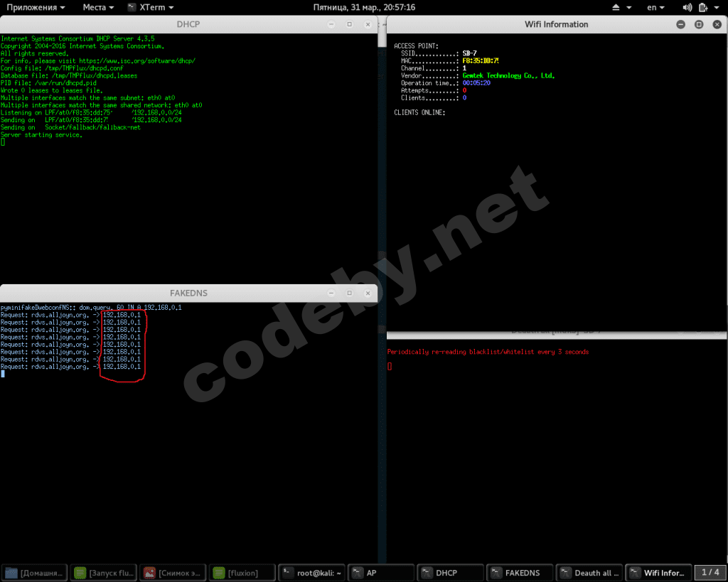Image resolution: width=728 pixels, height=582 pixels.
Task: Click the eject removable drive icon
Action: pos(616,7)
